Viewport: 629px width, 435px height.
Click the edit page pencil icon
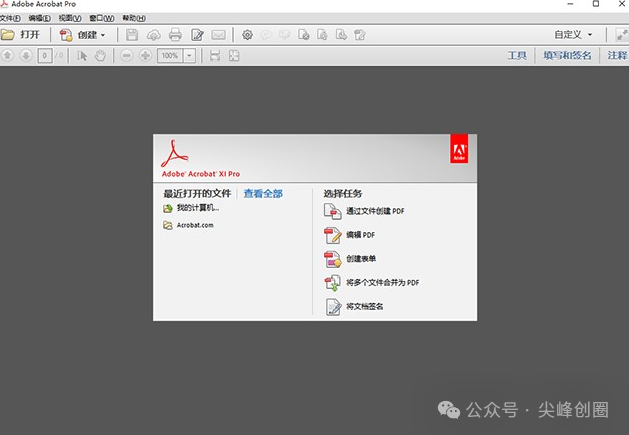197,35
